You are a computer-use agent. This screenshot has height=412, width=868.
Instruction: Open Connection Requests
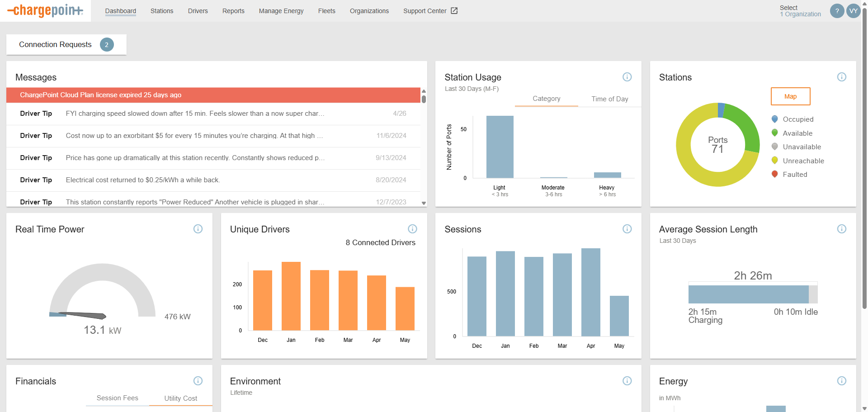(x=66, y=44)
